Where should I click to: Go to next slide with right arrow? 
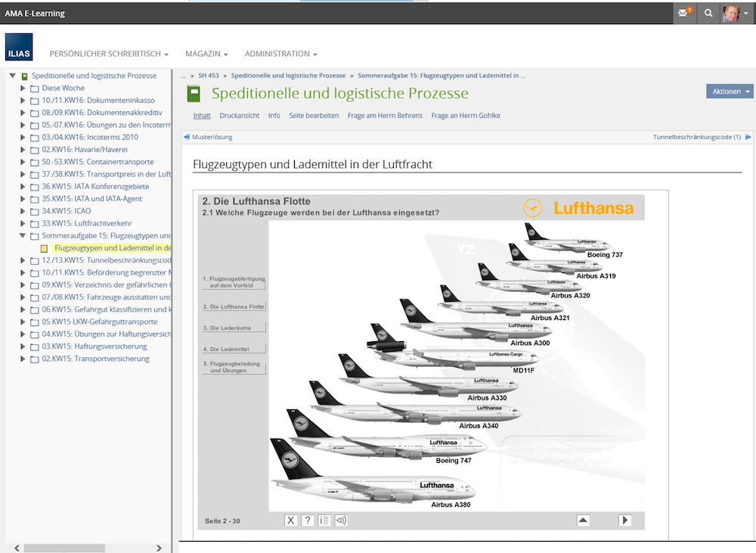(625, 520)
